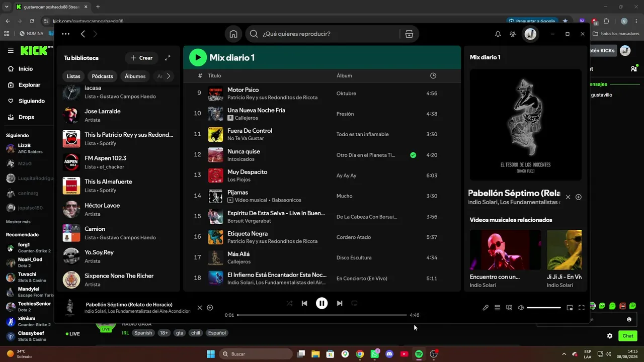The width and height of the screenshot is (644, 362).
Task: Toggle the lyrics microphone icon
Action: (x=486, y=308)
